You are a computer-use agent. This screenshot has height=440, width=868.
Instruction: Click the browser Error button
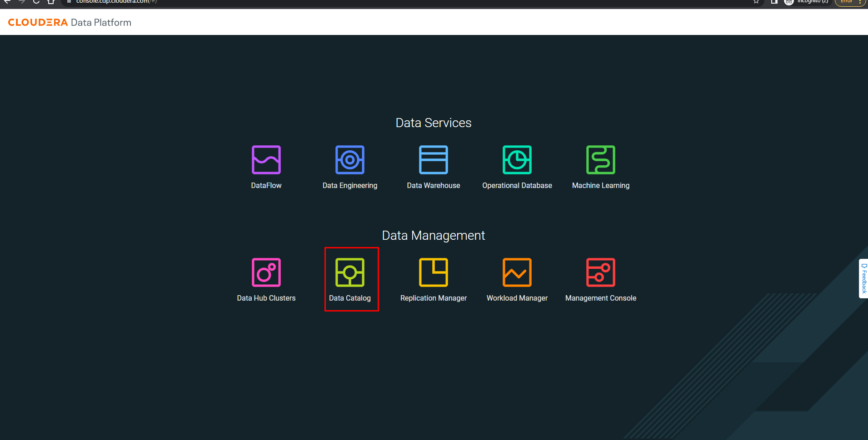850,2
